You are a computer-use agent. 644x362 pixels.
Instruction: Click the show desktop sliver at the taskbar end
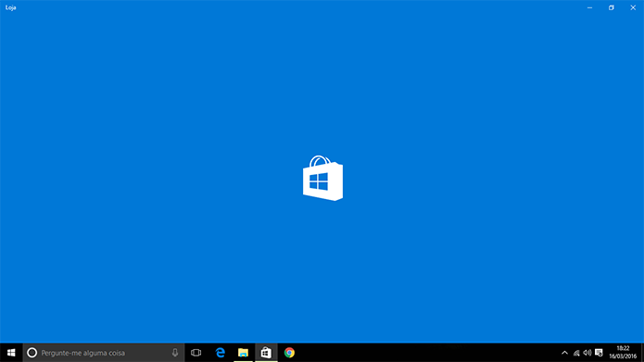[642, 353]
